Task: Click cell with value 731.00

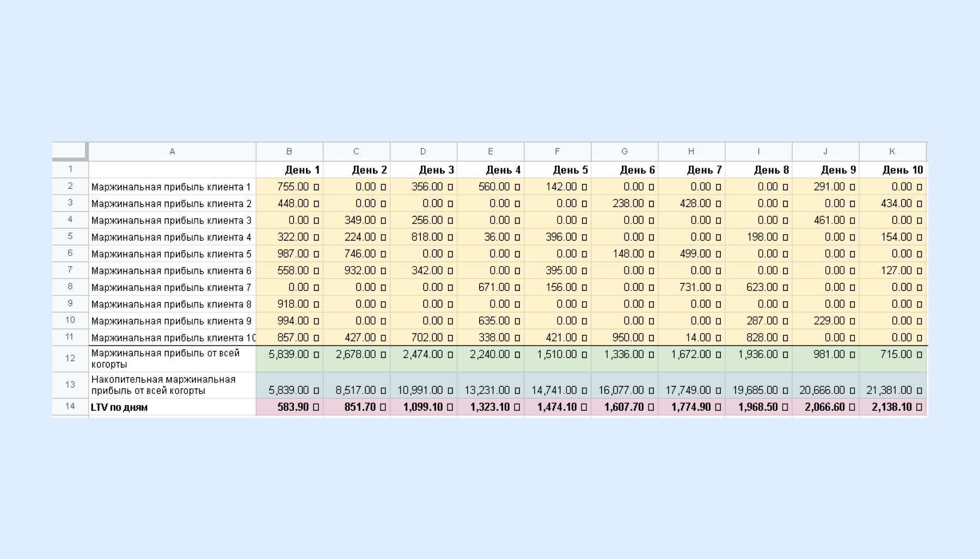Action: (x=691, y=287)
